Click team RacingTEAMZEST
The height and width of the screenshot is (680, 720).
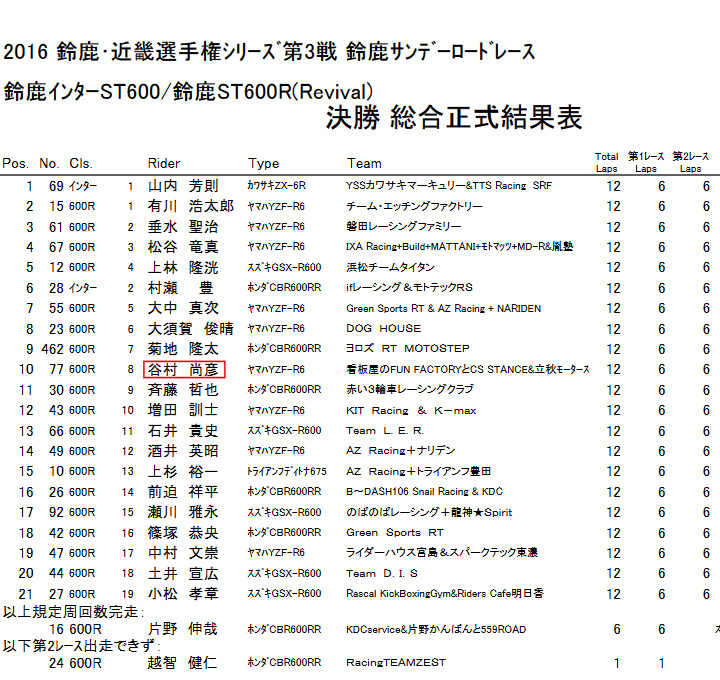pos(396,663)
